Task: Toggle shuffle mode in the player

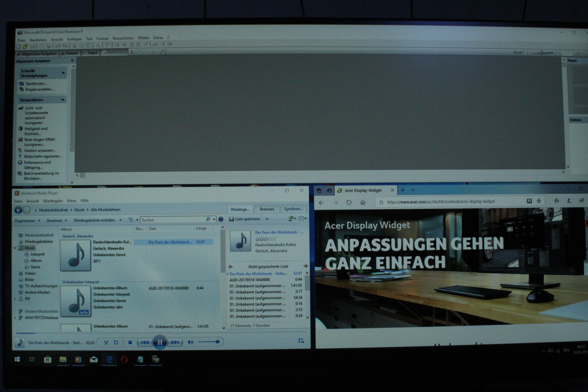Action: click(x=106, y=342)
